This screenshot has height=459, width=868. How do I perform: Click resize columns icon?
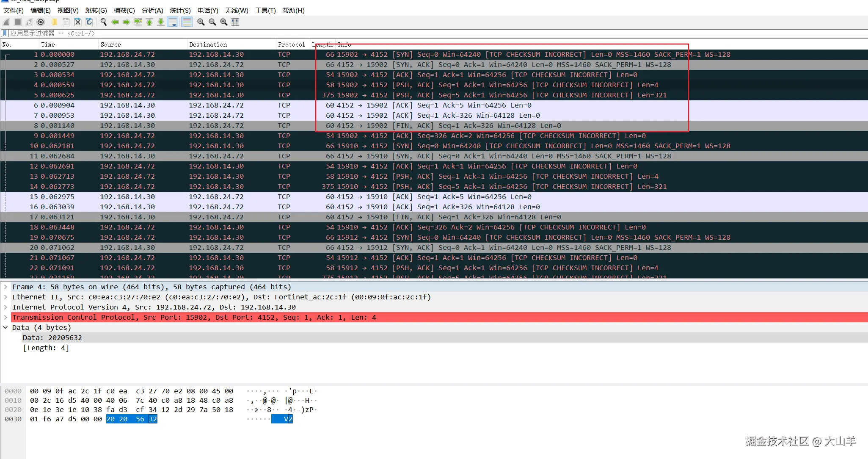235,22
